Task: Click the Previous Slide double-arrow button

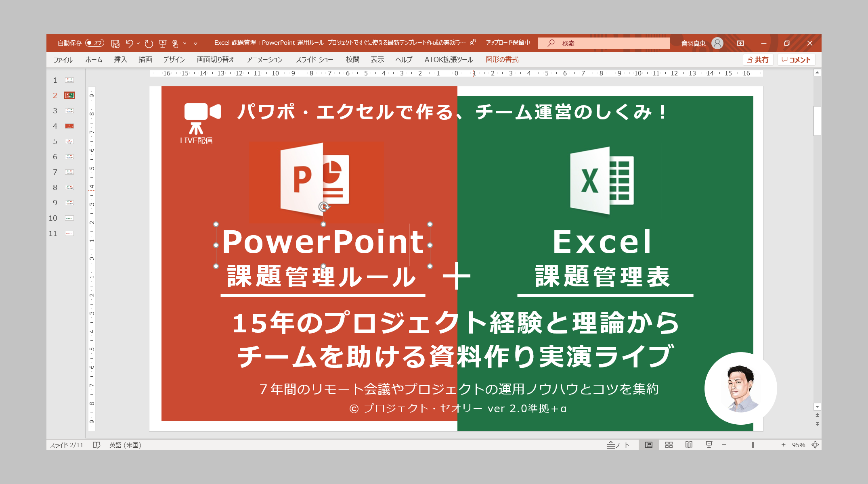Action: [817, 415]
